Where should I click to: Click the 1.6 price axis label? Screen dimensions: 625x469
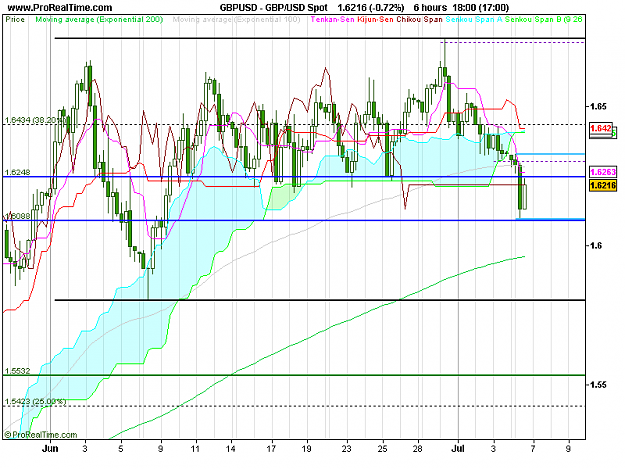click(x=596, y=245)
